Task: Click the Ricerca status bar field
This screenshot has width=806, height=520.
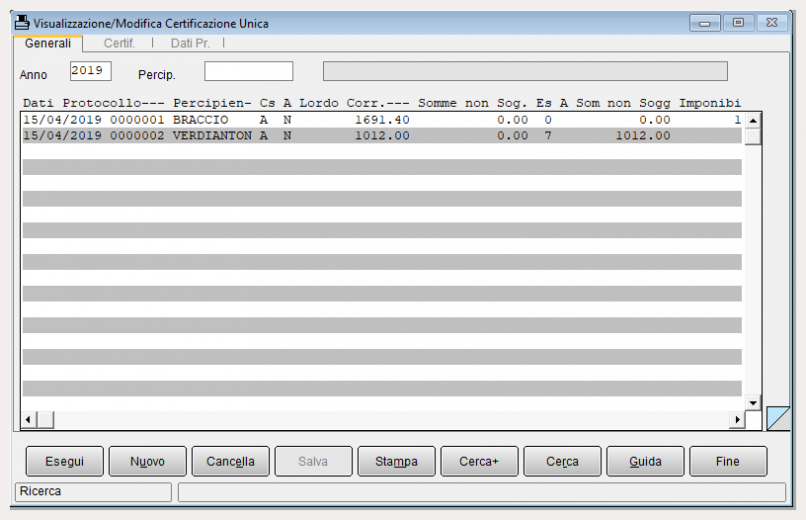Action: tap(93, 492)
